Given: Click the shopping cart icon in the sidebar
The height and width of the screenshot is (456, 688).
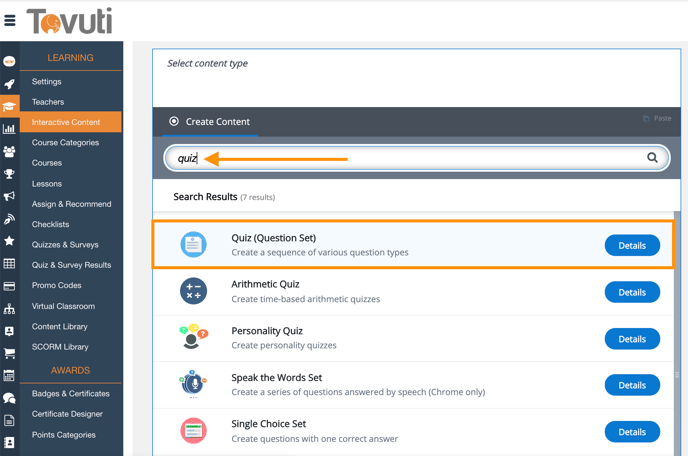Looking at the screenshot, I should tap(9, 353).
